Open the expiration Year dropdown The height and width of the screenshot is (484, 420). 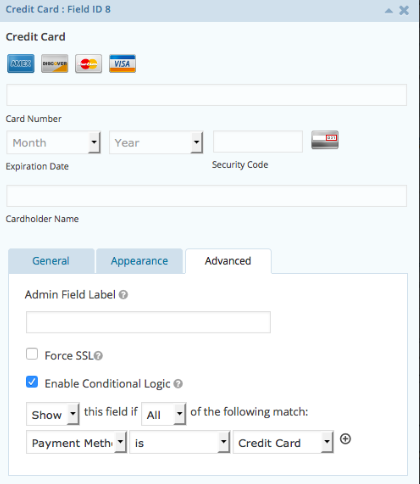pyautogui.click(x=156, y=142)
